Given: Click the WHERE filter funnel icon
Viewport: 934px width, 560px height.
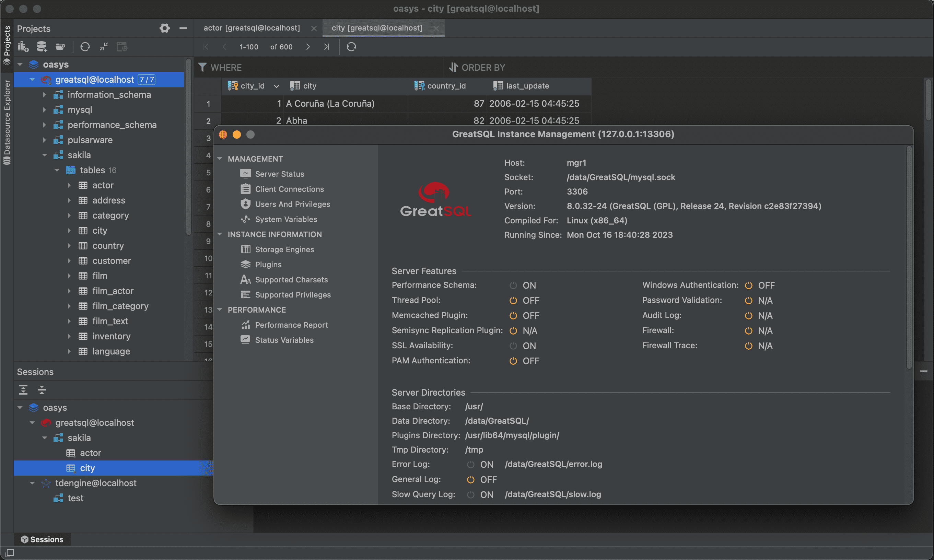Looking at the screenshot, I should [x=202, y=68].
